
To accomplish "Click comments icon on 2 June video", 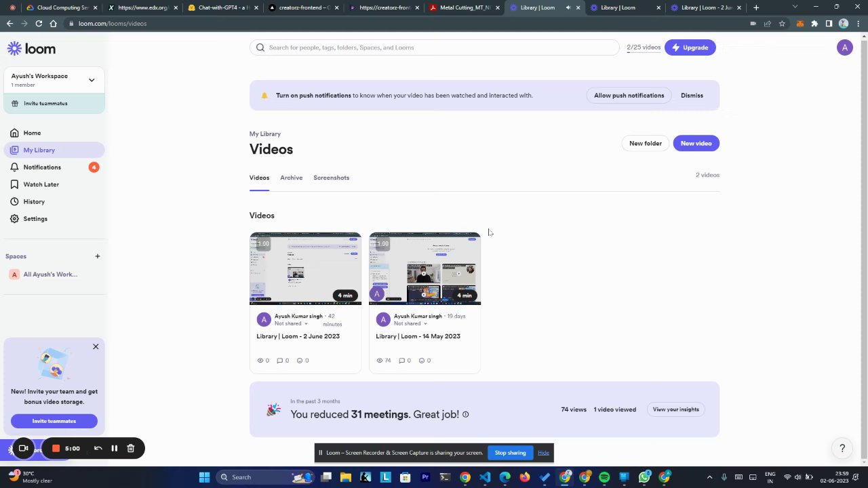I will [x=279, y=361].
